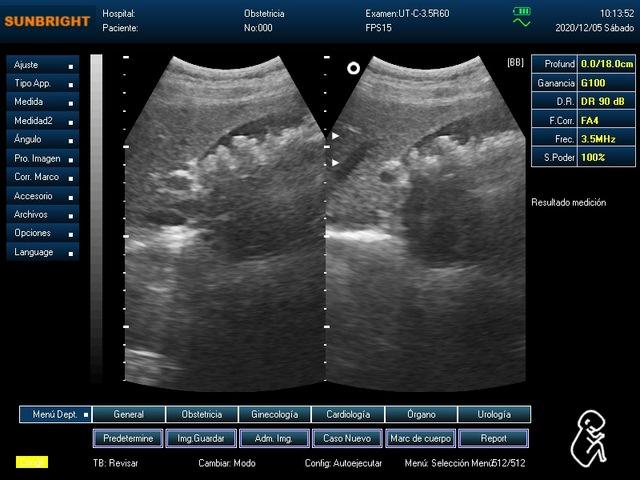The image size is (640, 480).
Task: Open Adm. Img. image manager
Action: click(274, 438)
